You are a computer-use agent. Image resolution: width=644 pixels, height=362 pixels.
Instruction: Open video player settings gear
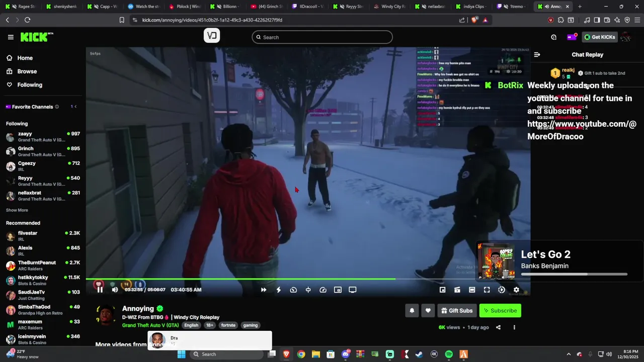pos(516,290)
